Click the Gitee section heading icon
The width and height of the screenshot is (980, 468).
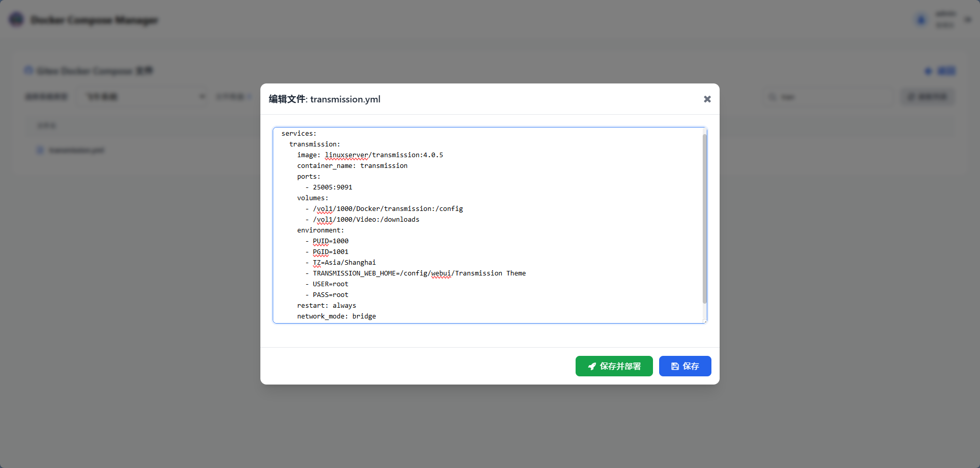29,71
